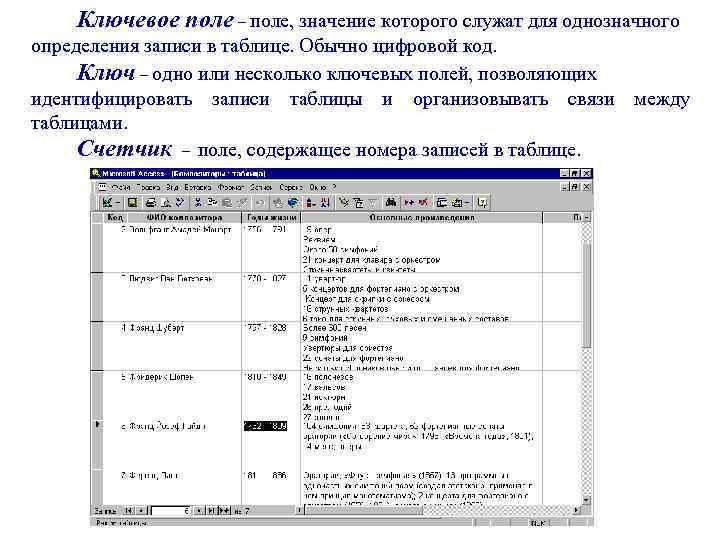Image resolution: width=720 pixels, height=540 pixels.
Task: Click the Print toolbar icon
Action: [x=150, y=202]
